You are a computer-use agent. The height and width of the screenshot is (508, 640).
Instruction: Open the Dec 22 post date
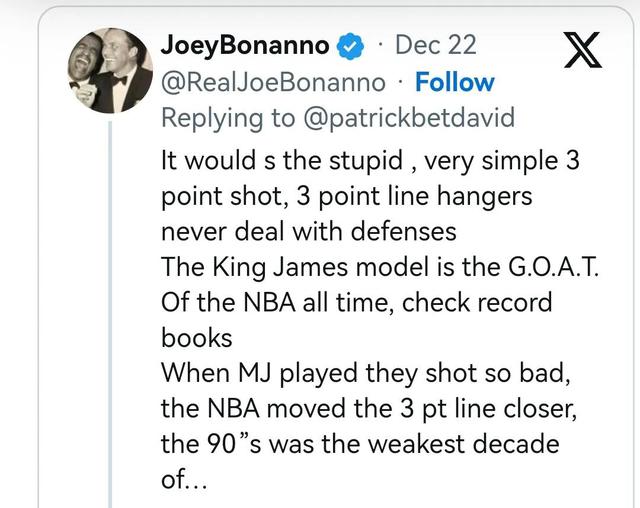[436, 46]
